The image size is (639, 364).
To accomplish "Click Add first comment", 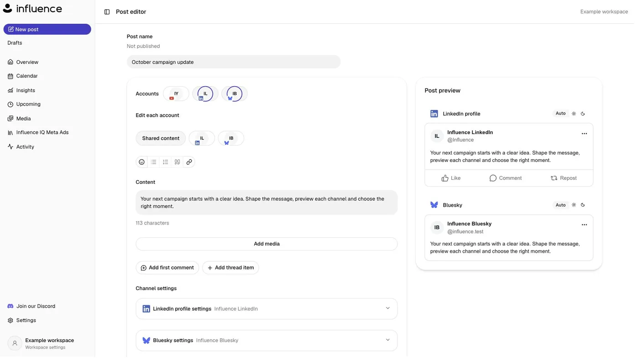I will [x=168, y=270].
